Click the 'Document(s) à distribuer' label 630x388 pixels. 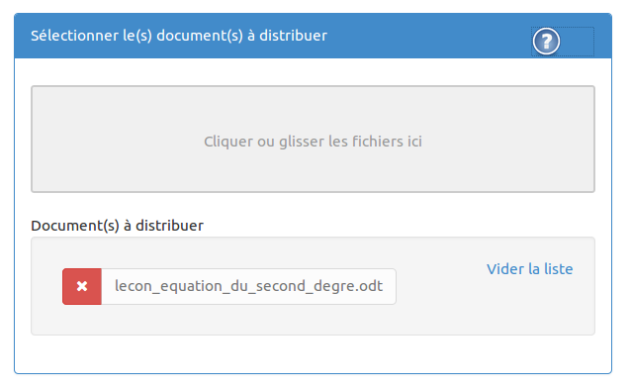point(117,226)
